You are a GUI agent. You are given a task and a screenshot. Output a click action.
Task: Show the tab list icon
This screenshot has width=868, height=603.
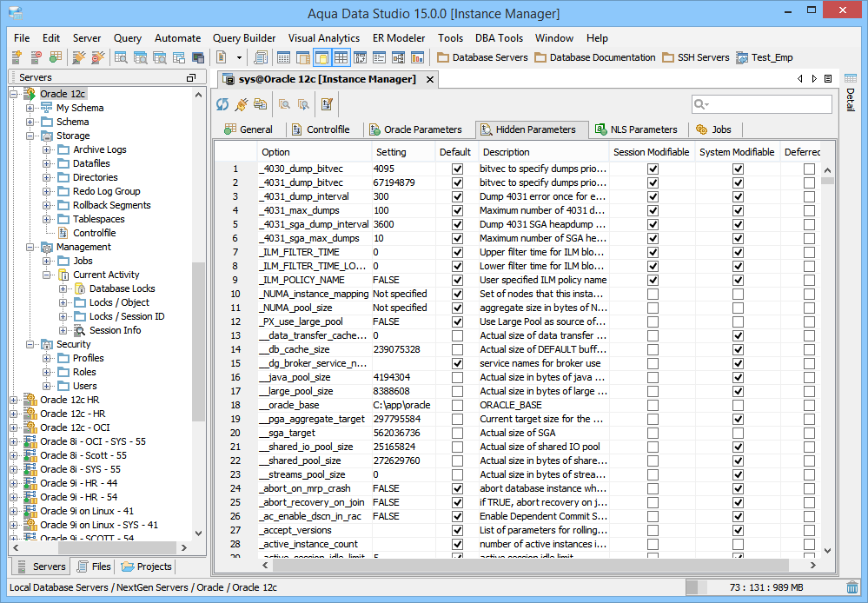click(x=828, y=79)
